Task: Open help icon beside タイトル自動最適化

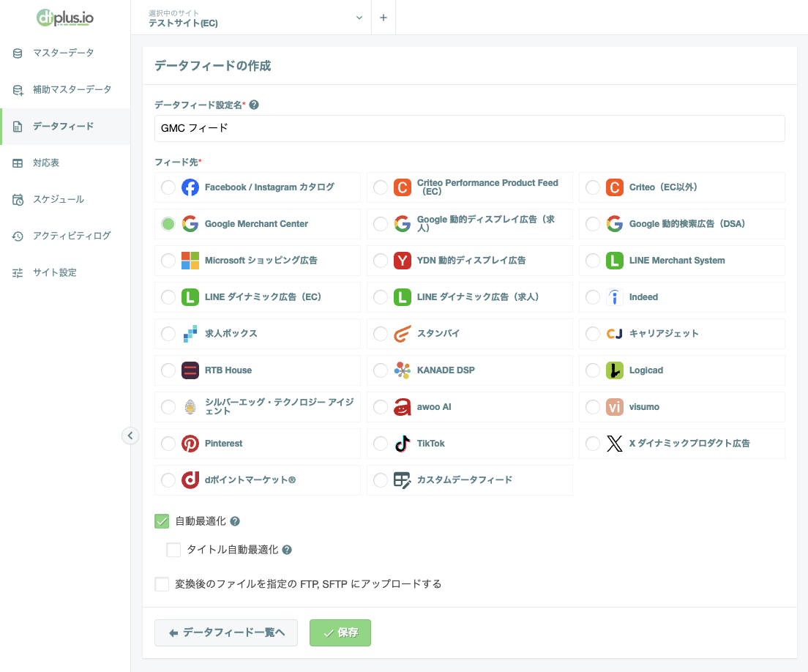Action: tap(287, 550)
